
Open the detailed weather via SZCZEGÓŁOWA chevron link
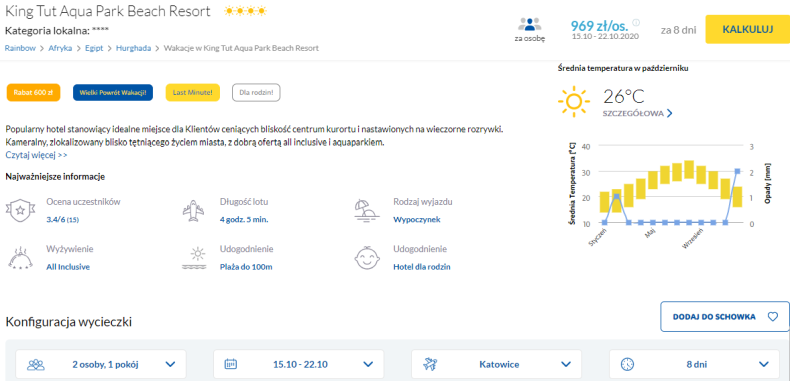(x=637, y=113)
